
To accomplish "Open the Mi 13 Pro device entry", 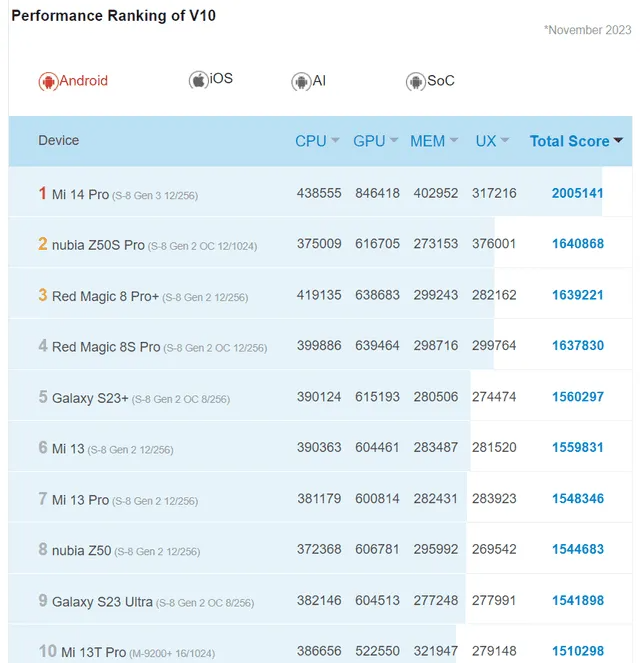I will pyautogui.click(x=80, y=500).
